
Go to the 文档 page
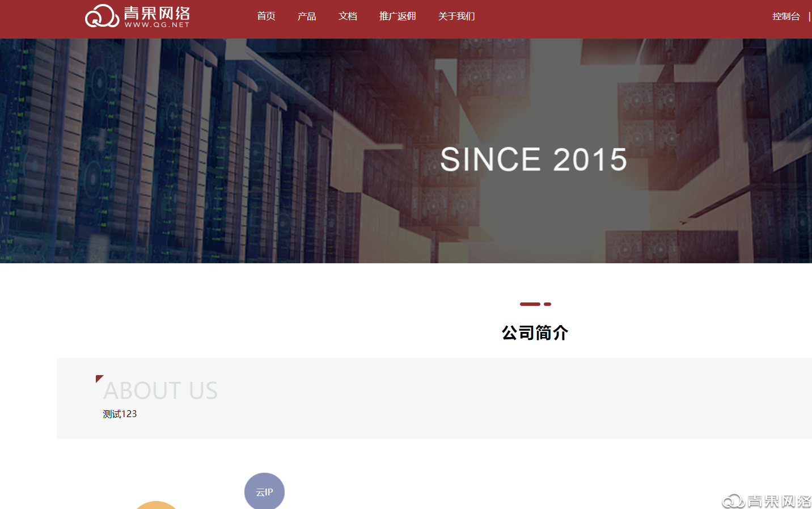[x=348, y=16]
